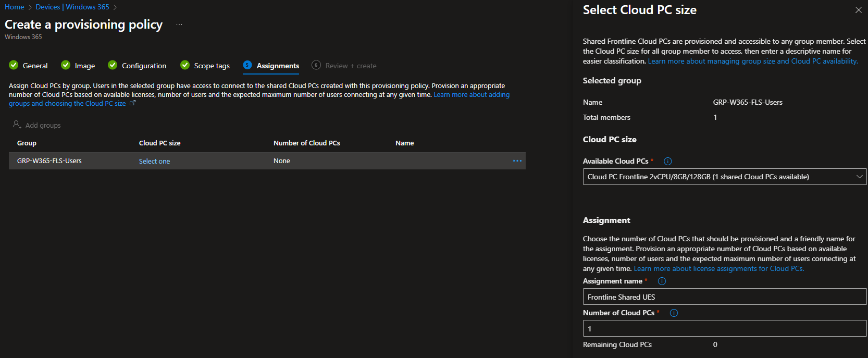868x358 pixels.
Task: Click the Assignment name text field
Action: tap(724, 297)
